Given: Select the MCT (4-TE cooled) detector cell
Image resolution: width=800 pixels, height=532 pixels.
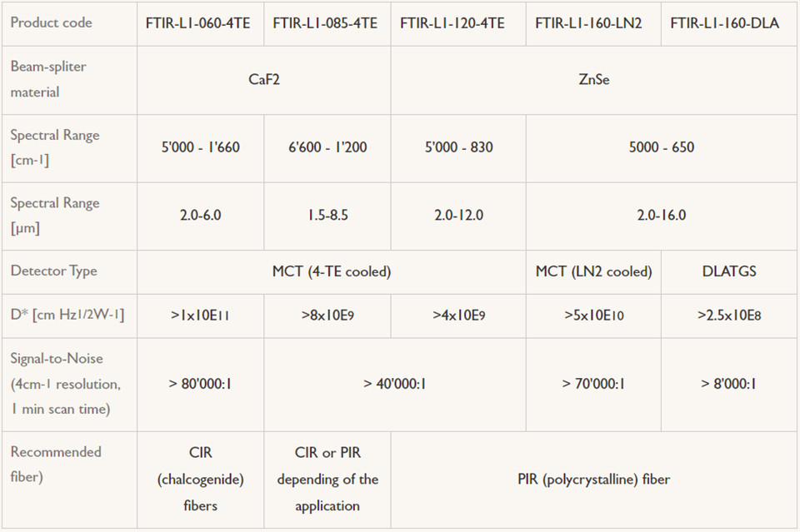Looking at the screenshot, I should pos(331,271).
